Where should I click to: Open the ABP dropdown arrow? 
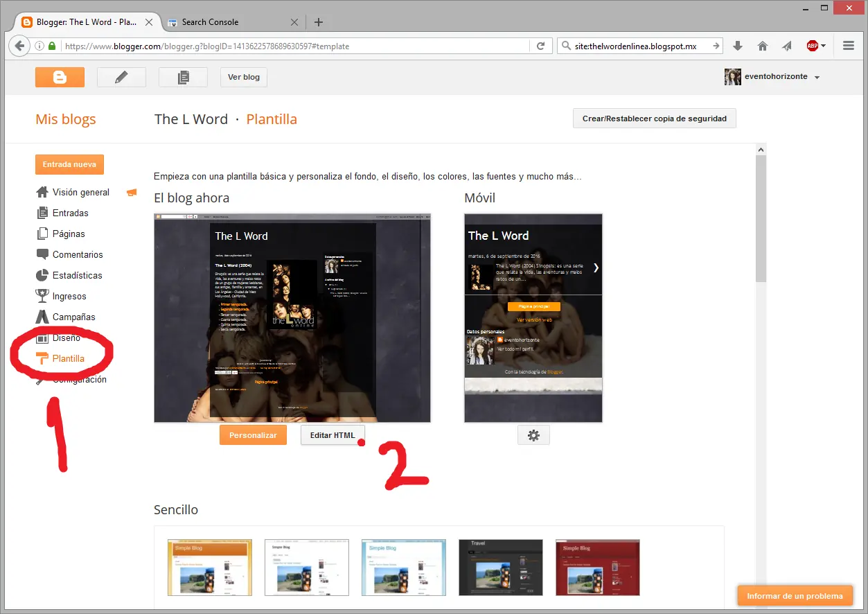point(823,46)
